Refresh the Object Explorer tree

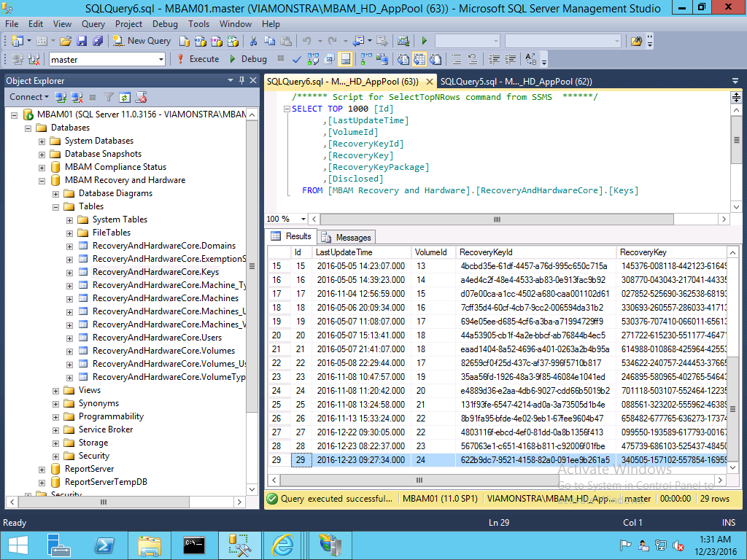click(125, 98)
